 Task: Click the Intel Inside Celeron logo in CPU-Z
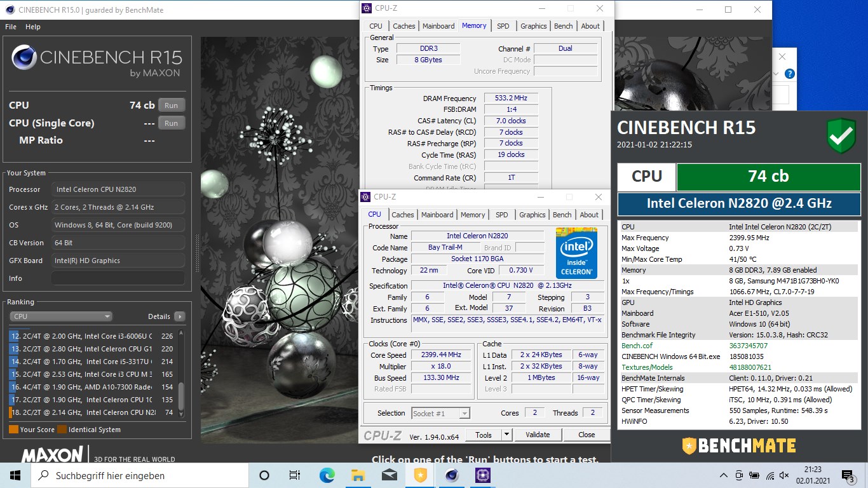pyautogui.click(x=577, y=252)
